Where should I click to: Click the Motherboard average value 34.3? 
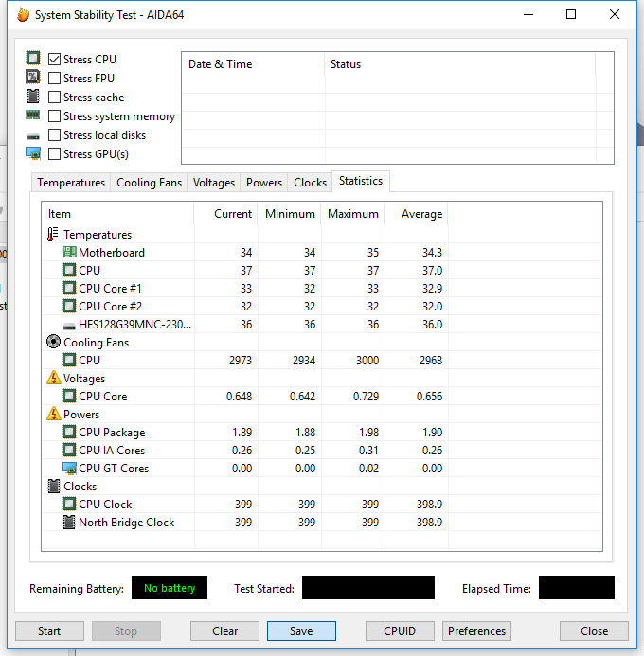(432, 253)
